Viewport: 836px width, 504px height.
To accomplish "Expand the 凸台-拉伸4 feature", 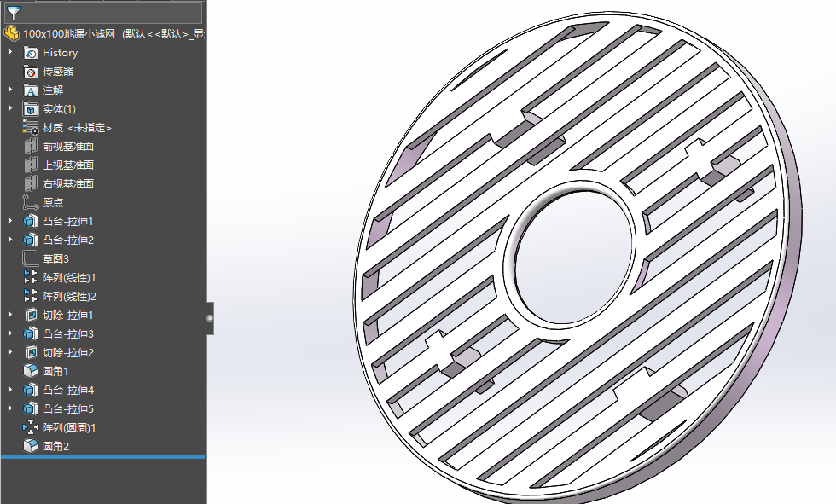I will 10,390.
